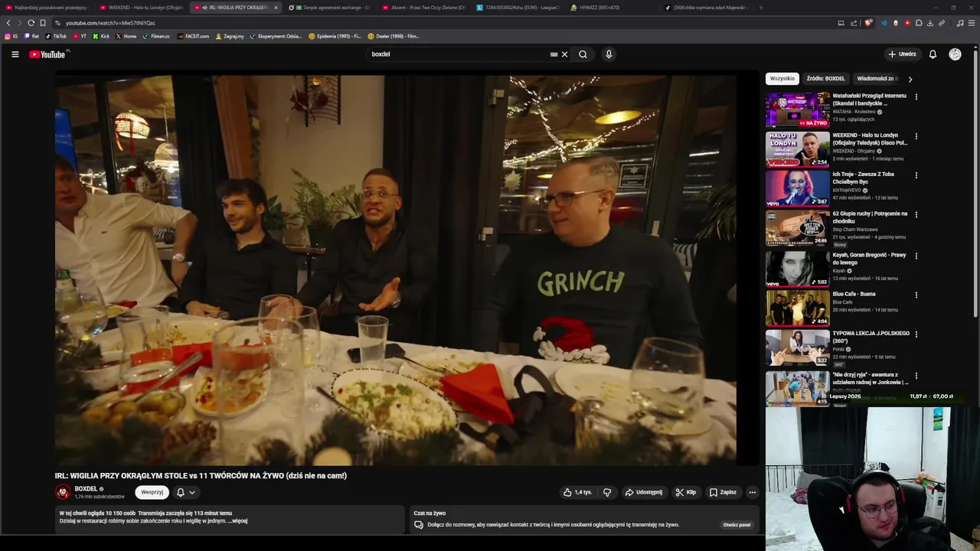
Task: Click the Klip clip button
Action: pyautogui.click(x=685, y=492)
